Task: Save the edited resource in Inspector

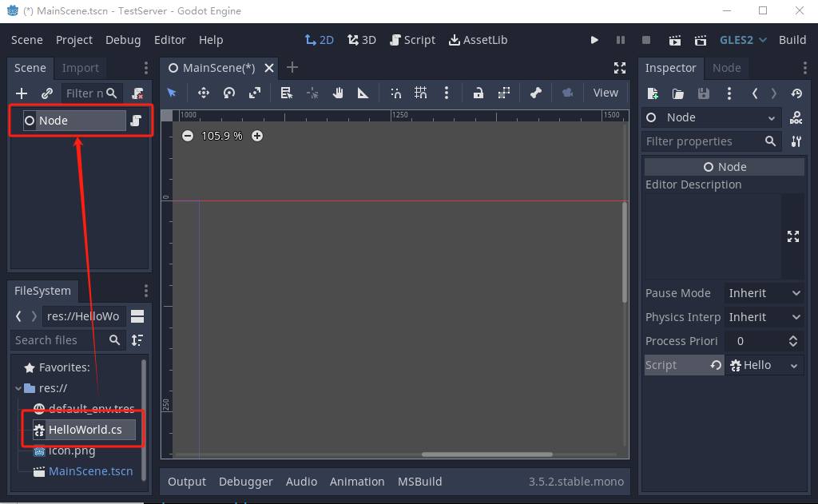Action: 703,94
